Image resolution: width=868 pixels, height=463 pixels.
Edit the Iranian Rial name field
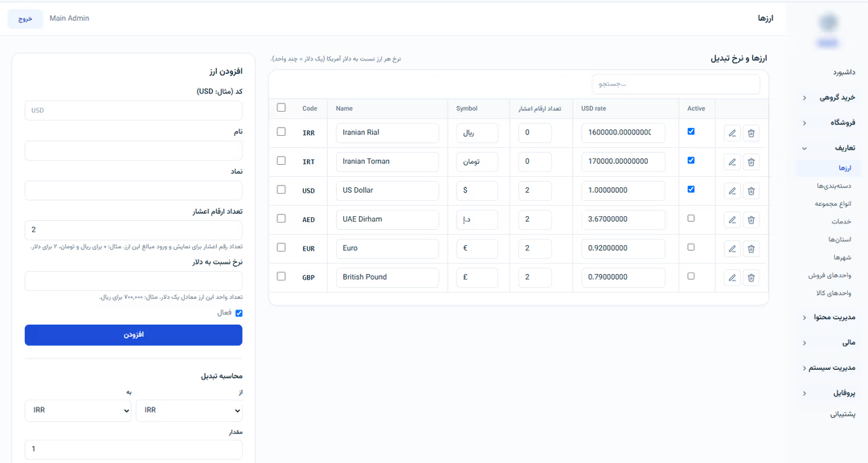coord(387,133)
